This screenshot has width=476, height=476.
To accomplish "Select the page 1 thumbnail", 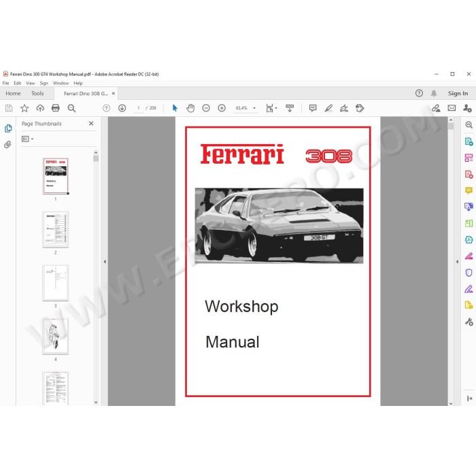I will (x=56, y=175).
